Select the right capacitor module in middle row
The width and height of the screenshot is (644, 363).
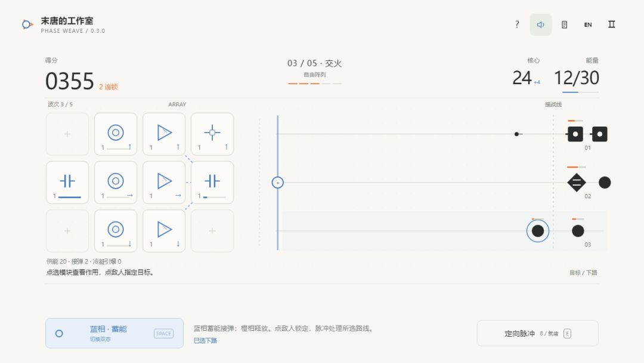pyautogui.click(x=212, y=183)
